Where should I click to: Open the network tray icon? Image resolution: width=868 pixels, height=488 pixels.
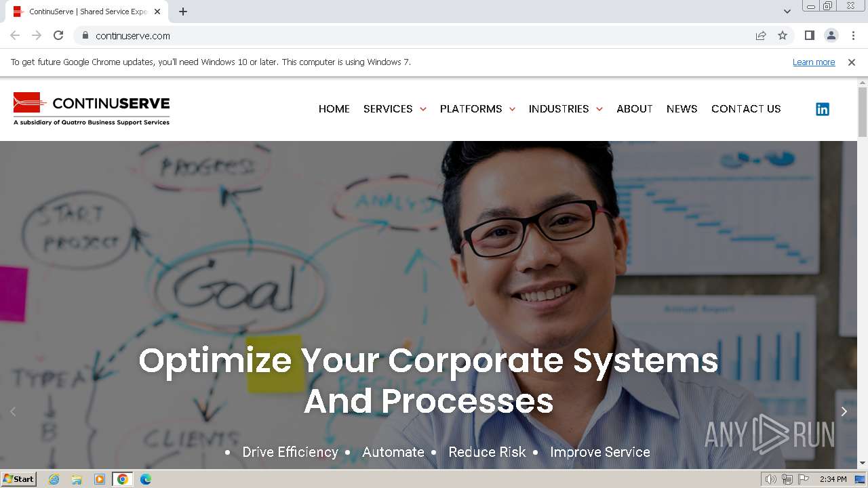pos(787,479)
